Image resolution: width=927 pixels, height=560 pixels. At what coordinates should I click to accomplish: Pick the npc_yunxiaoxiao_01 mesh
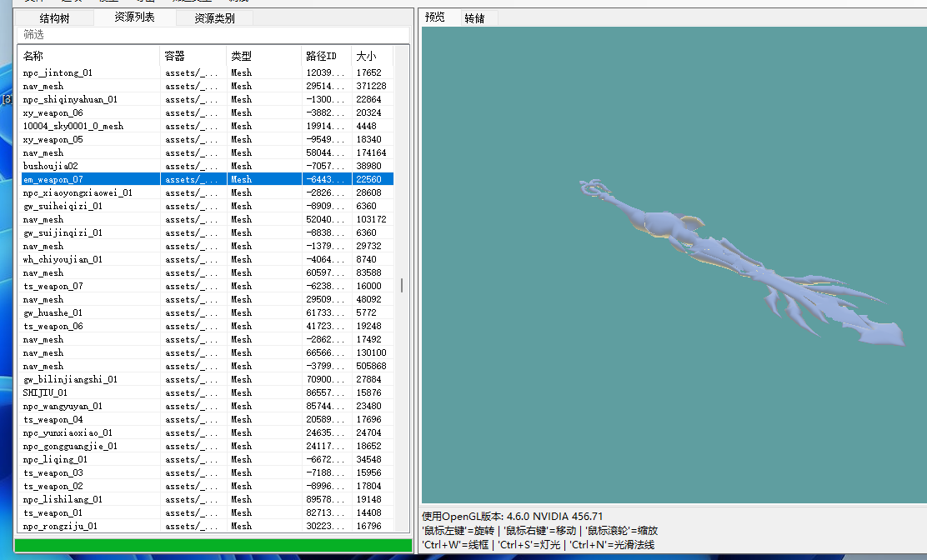click(208, 432)
